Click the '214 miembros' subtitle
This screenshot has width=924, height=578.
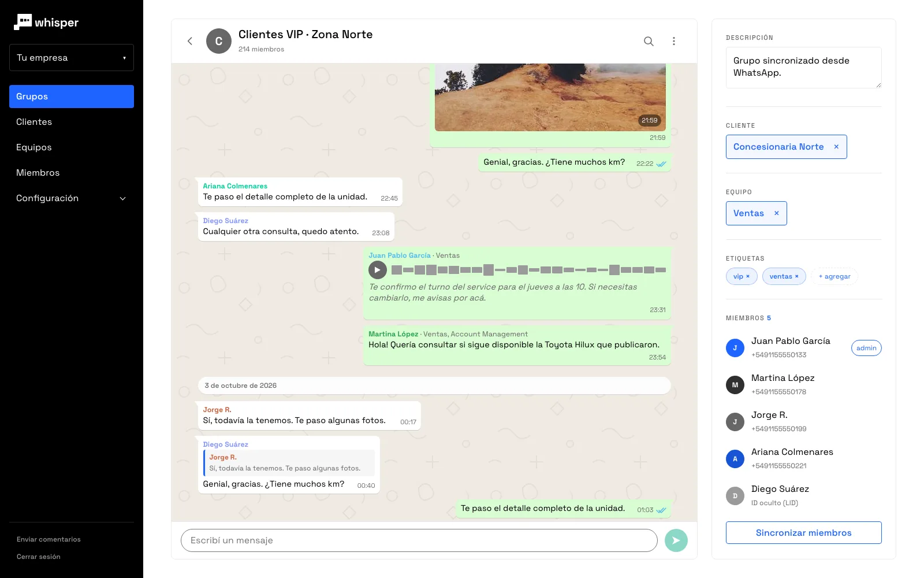(x=261, y=49)
